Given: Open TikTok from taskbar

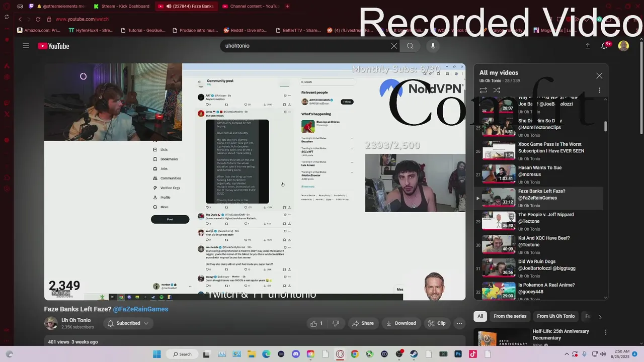Looking at the screenshot, I should tap(472, 354).
